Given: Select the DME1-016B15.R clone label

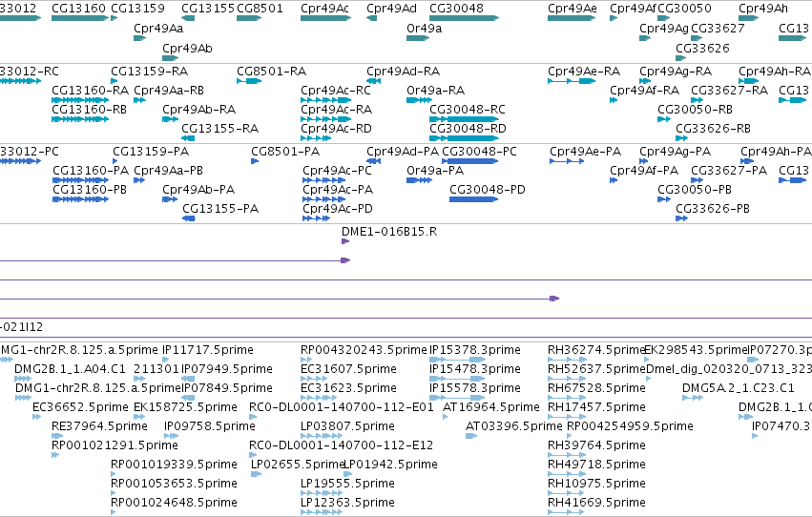Looking at the screenshot, I should point(389,232).
